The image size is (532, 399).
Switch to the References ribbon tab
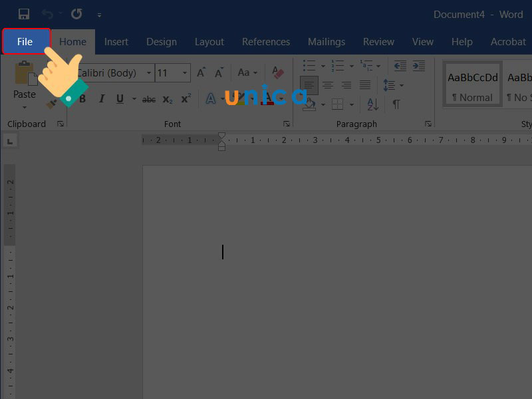click(x=266, y=41)
